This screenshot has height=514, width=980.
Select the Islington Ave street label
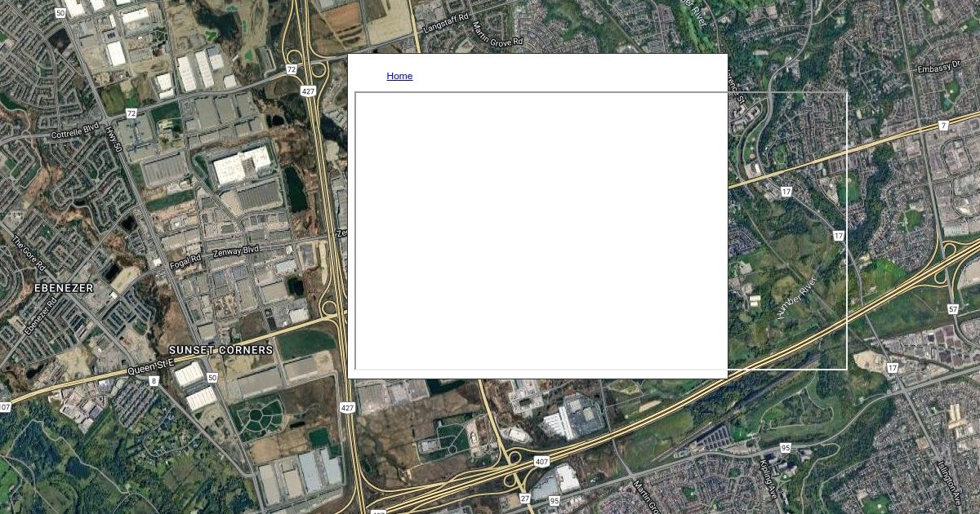(x=951, y=483)
